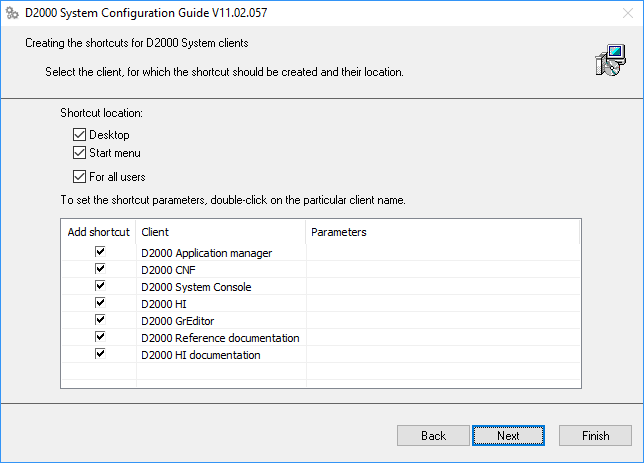The image size is (644, 463).
Task: Click the installer computer icon at top right
Action: [x=608, y=62]
